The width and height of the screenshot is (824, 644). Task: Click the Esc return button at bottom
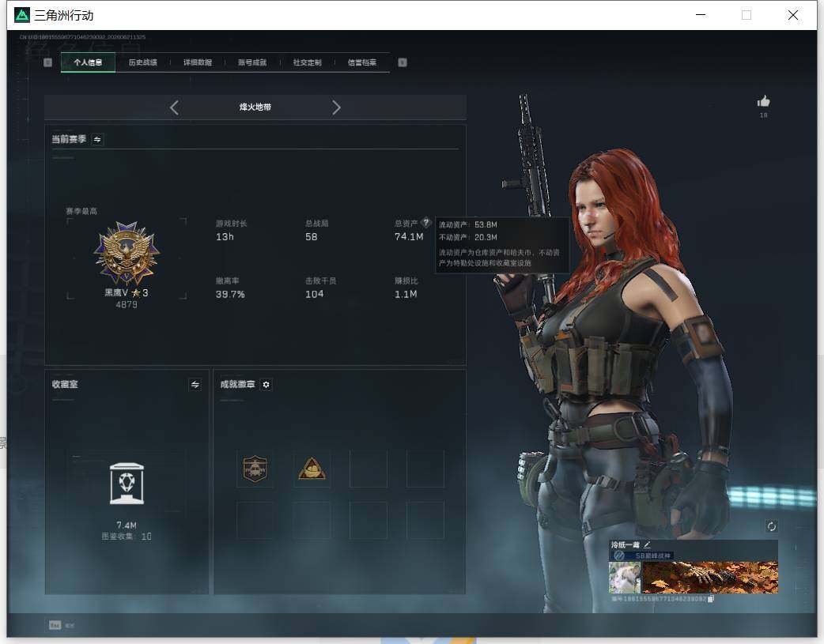62,625
